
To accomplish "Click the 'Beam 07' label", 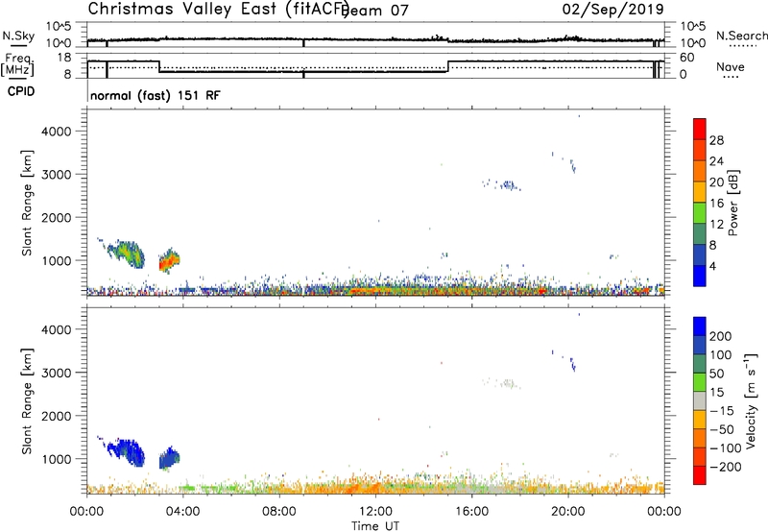I will (x=375, y=11).
